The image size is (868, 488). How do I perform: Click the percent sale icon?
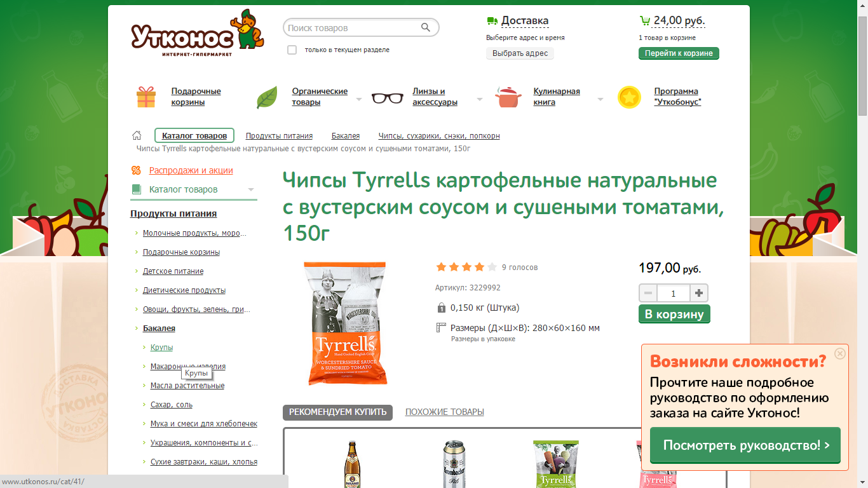click(136, 170)
